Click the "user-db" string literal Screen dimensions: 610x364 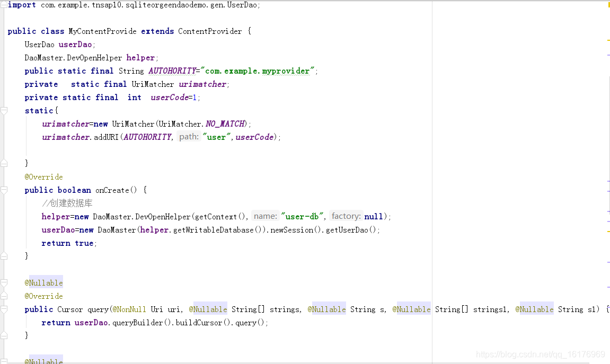tap(302, 216)
